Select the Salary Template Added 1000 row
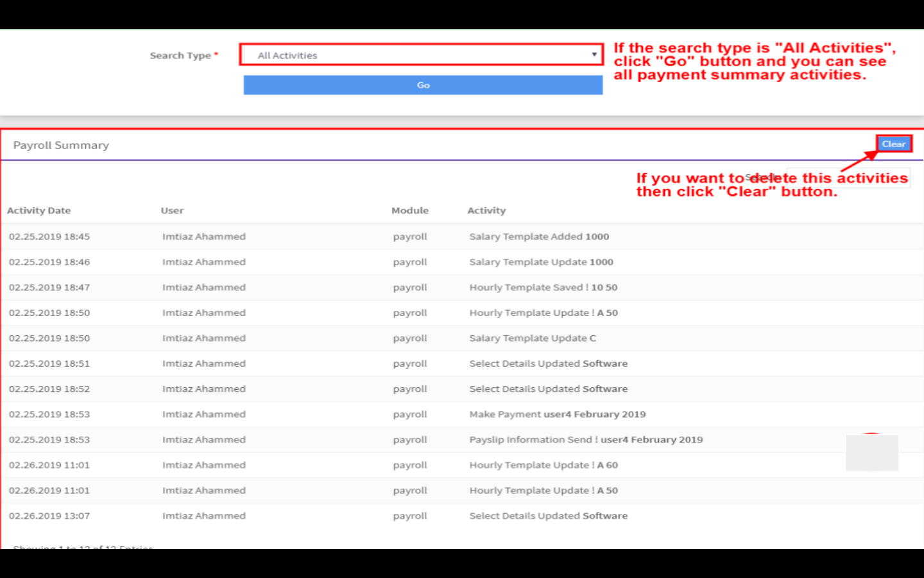Image resolution: width=924 pixels, height=578 pixels. 539,236
